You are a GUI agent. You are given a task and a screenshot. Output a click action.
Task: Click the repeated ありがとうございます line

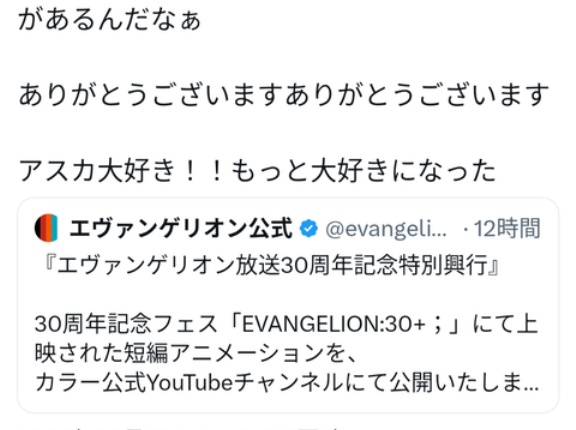click(x=284, y=96)
